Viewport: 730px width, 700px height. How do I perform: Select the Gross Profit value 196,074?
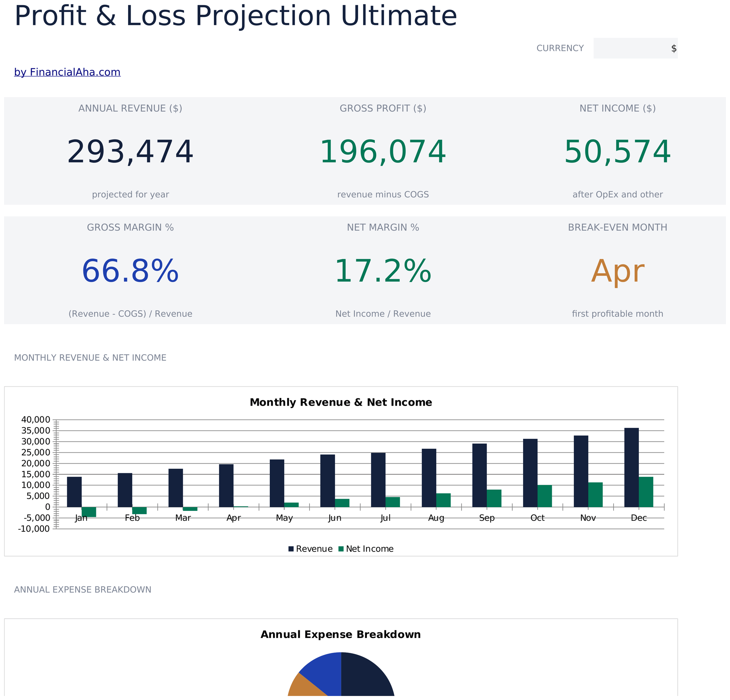(x=383, y=152)
